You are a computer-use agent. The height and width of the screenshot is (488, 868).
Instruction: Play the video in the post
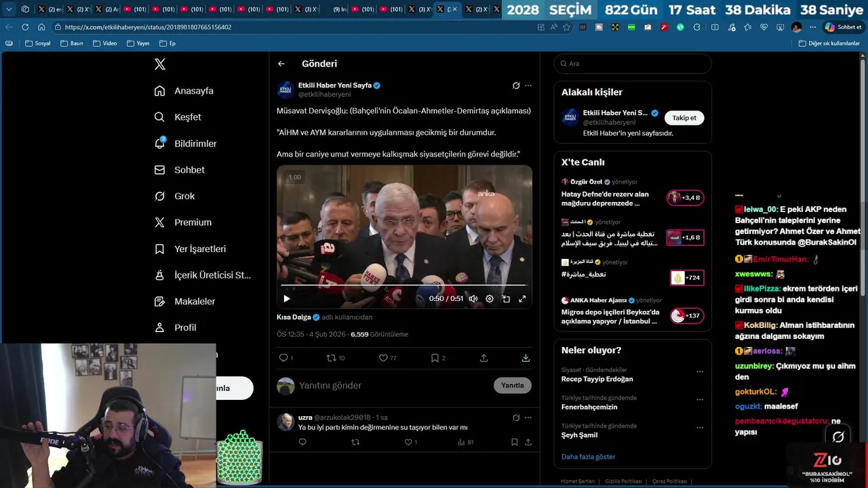(287, 298)
